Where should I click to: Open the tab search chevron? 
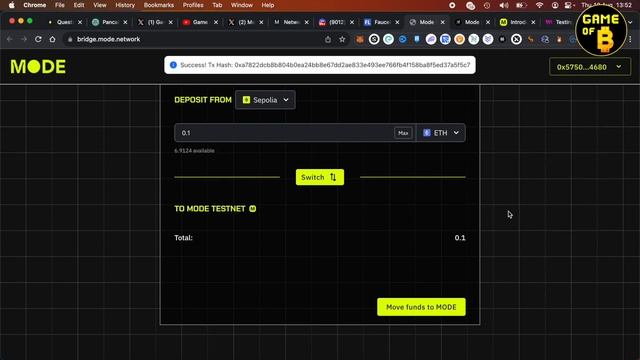(x=630, y=22)
